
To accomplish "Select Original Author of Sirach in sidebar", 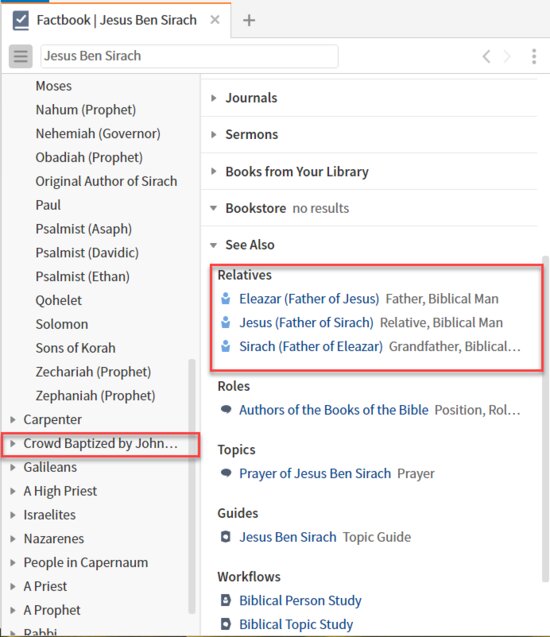I will click(x=106, y=181).
